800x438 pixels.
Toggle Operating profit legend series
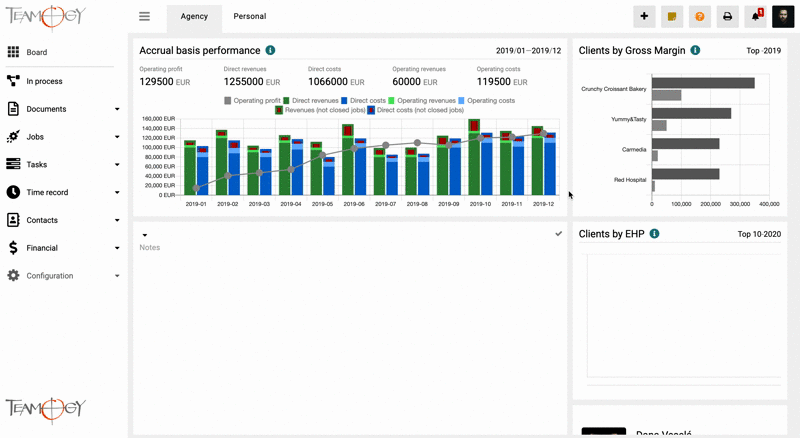[x=252, y=101]
